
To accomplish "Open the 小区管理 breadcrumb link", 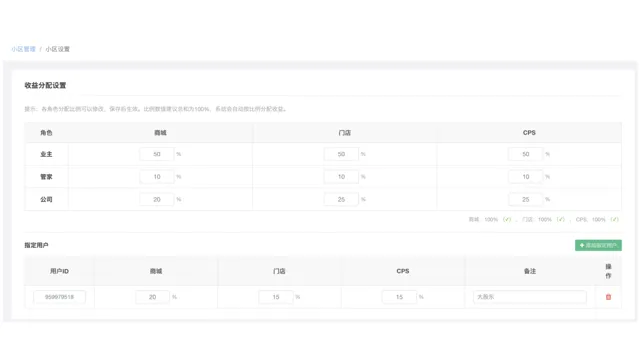I will tap(23, 49).
